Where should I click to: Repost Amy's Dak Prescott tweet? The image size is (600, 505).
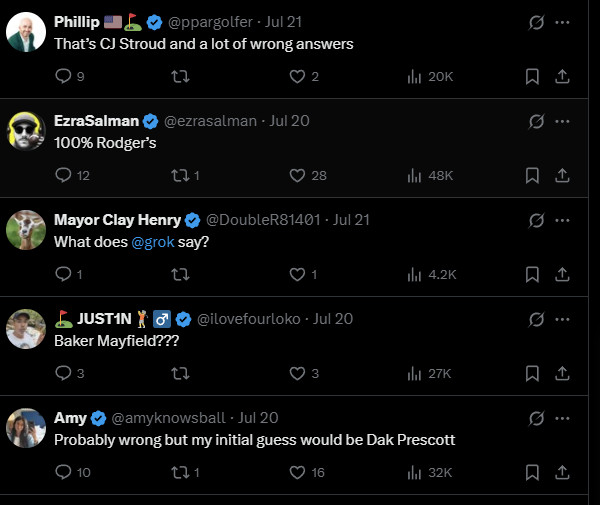[x=180, y=472]
